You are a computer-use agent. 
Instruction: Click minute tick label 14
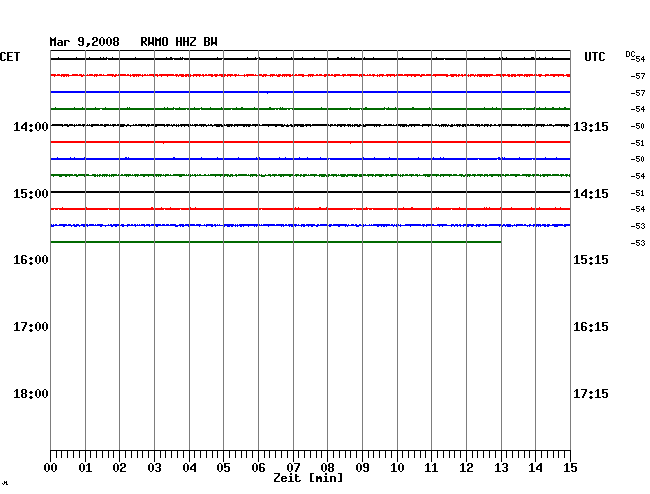[535, 467]
